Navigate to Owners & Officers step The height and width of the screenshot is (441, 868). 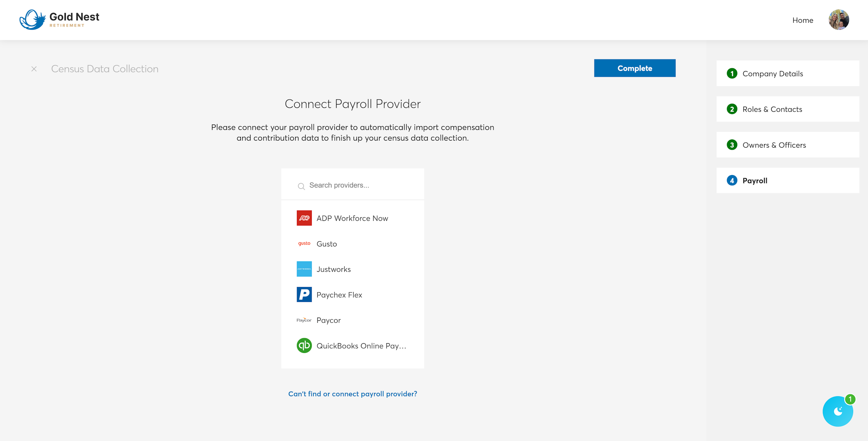coord(788,145)
